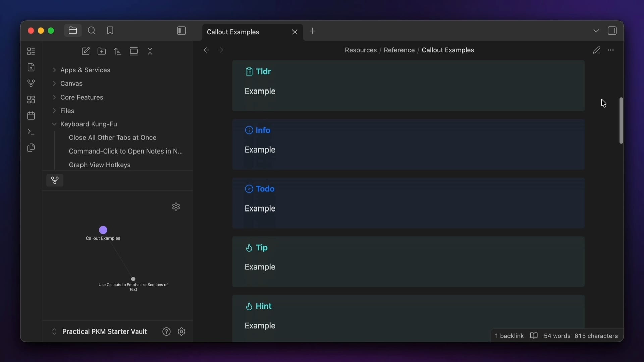Click the new note icon
The height and width of the screenshot is (362, 644).
(x=86, y=51)
